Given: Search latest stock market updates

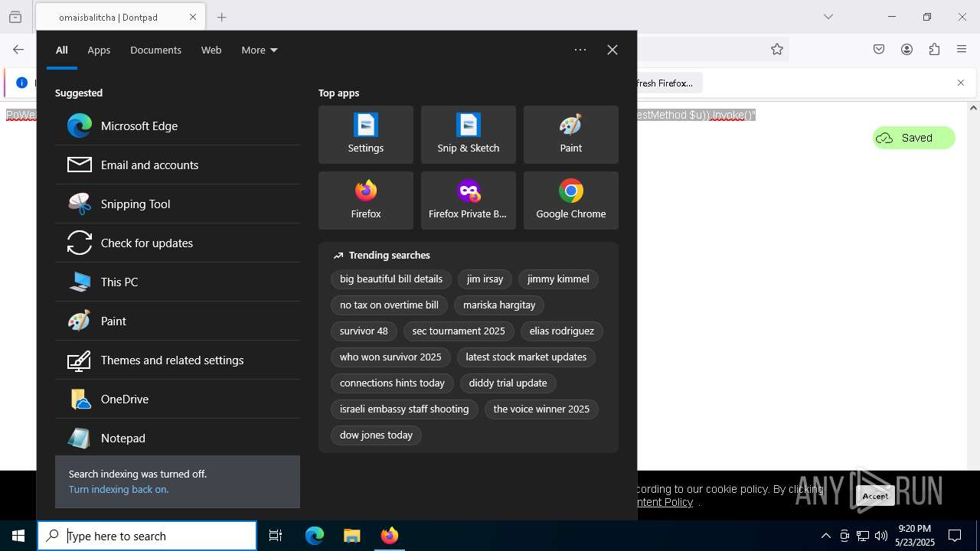Looking at the screenshot, I should 526,357.
